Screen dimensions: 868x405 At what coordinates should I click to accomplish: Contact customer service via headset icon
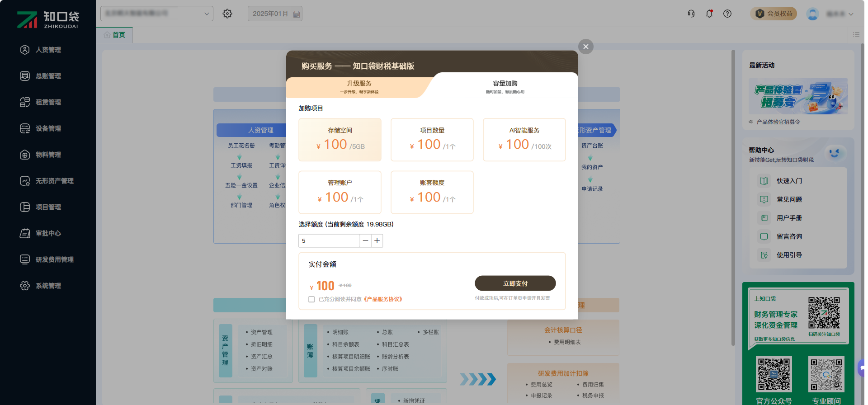click(691, 14)
